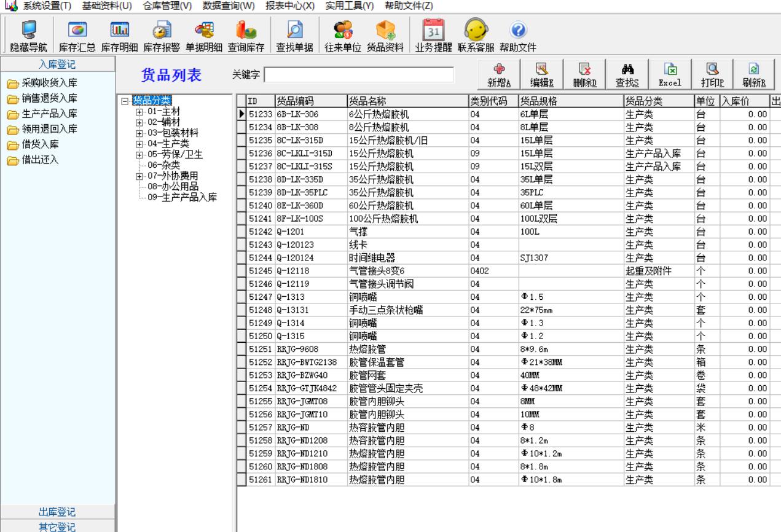Click the 关键字 search input field
This screenshot has width=781, height=532.
point(359,75)
